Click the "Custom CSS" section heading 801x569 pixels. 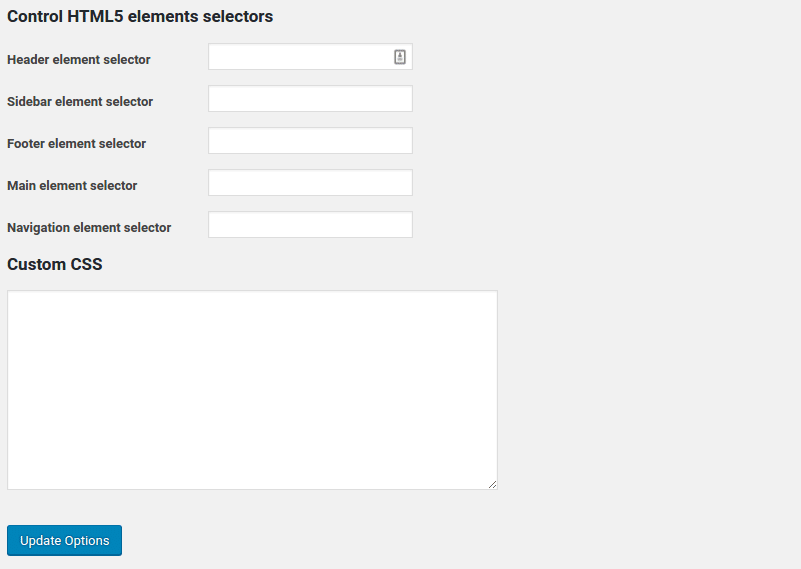[x=55, y=265]
